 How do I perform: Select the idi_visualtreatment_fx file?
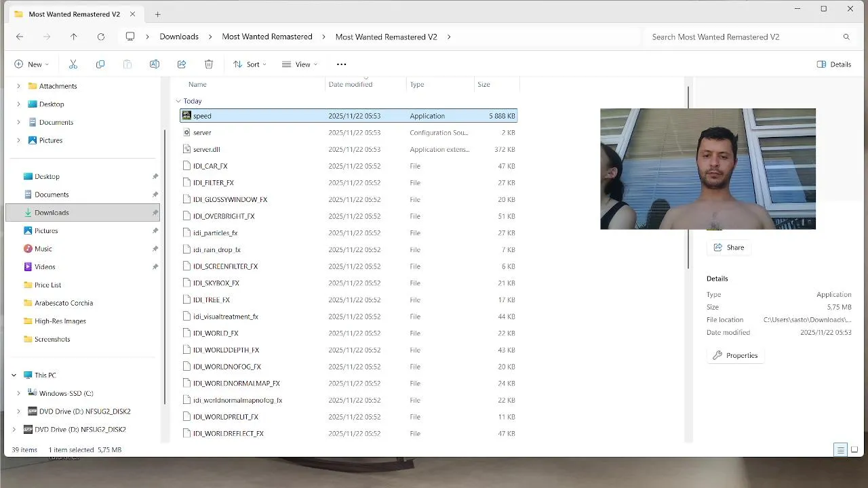click(x=349, y=317)
